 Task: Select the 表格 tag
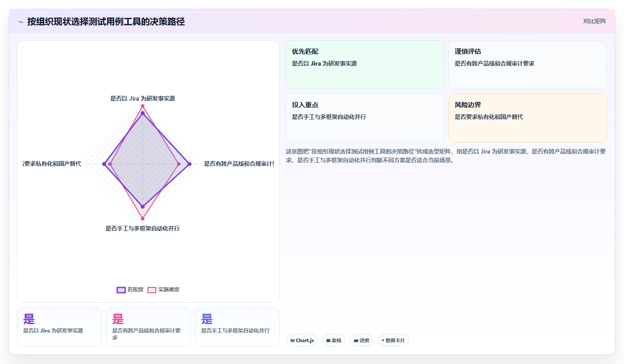coord(333,340)
